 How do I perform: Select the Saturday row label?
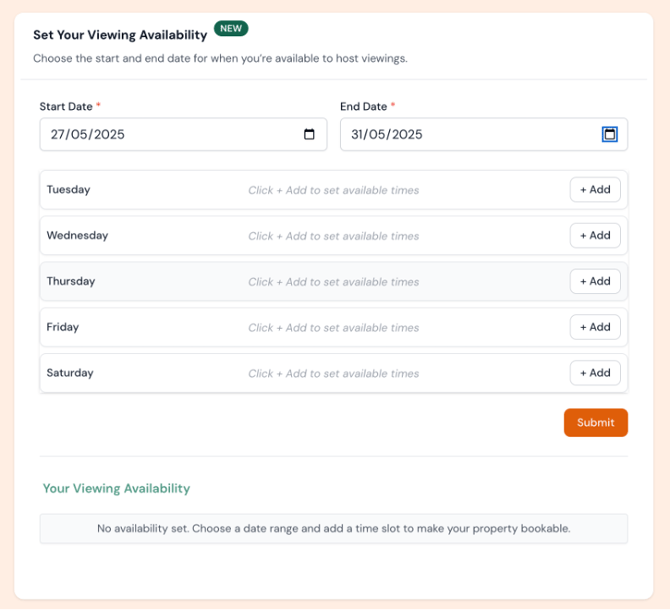tap(70, 373)
